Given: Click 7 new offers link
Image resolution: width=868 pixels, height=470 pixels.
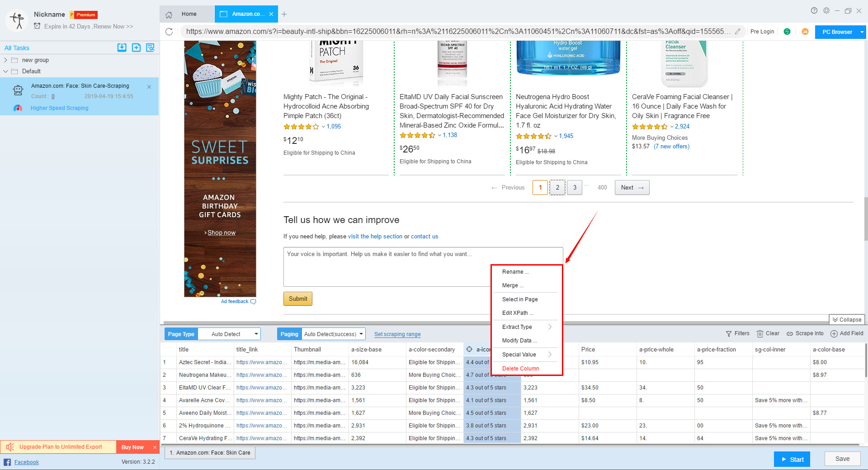Looking at the screenshot, I should [x=672, y=147].
